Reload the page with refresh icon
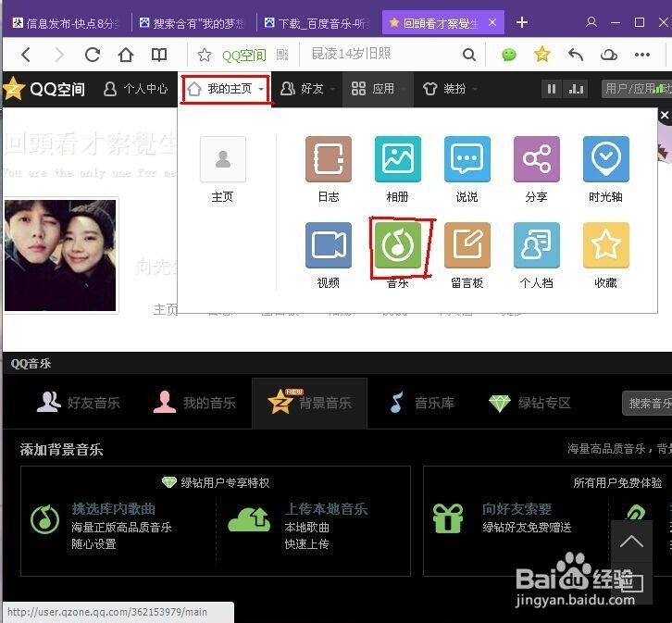Screen dimensions: 672x623 click(x=93, y=55)
